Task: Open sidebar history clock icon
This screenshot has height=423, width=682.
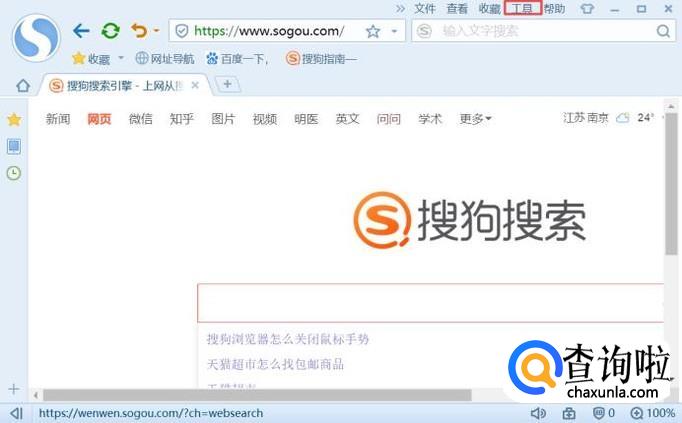Action: [14, 173]
